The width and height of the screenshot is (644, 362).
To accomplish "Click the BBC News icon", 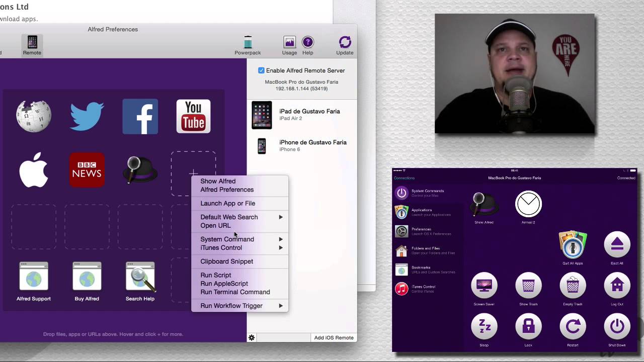I will pyautogui.click(x=87, y=170).
